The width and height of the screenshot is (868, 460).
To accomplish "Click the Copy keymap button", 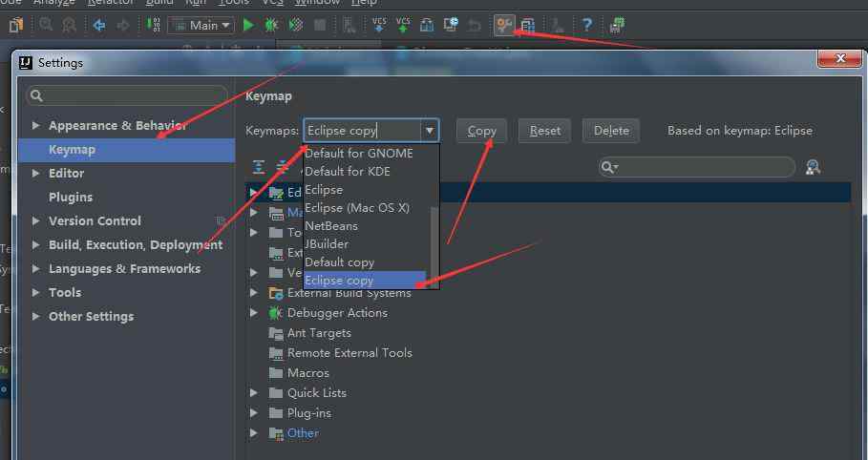I will point(481,131).
